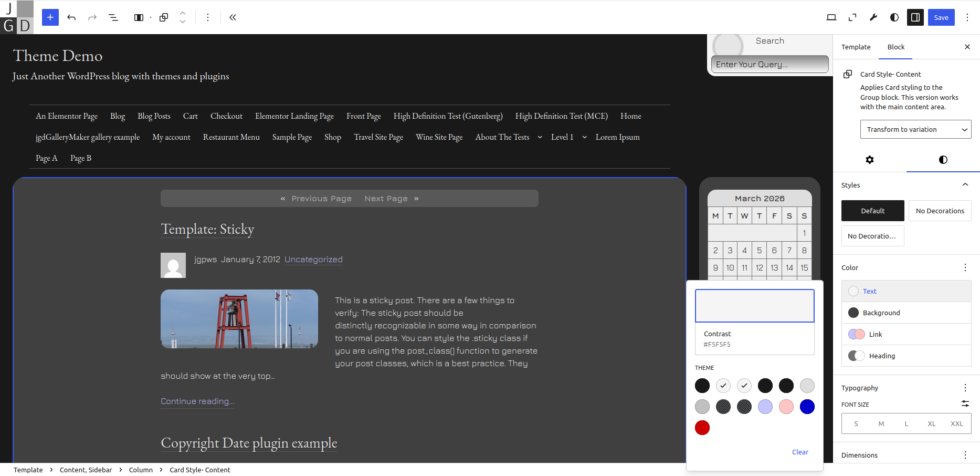
Task: Open the Styles half-circle icon in top bar
Action: point(894,17)
